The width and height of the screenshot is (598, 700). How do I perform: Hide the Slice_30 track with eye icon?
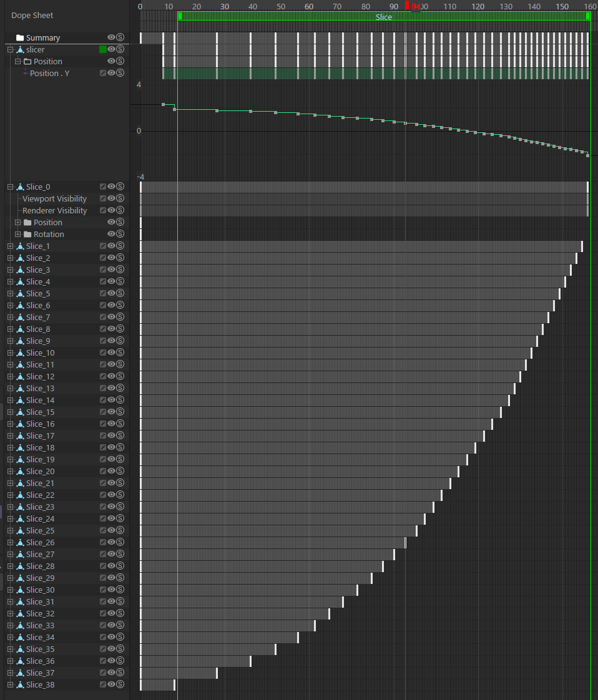pyautogui.click(x=111, y=590)
